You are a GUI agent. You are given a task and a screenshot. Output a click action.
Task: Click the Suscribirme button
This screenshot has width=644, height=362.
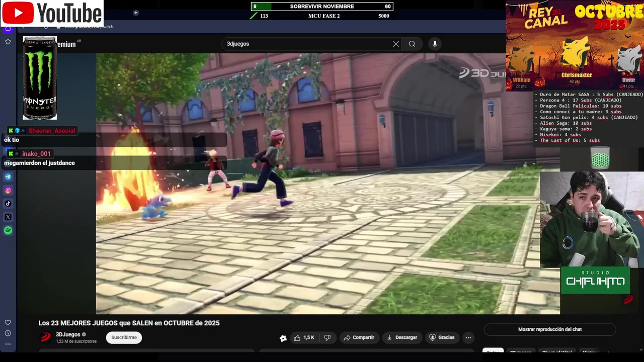click(x=124, y=337)
